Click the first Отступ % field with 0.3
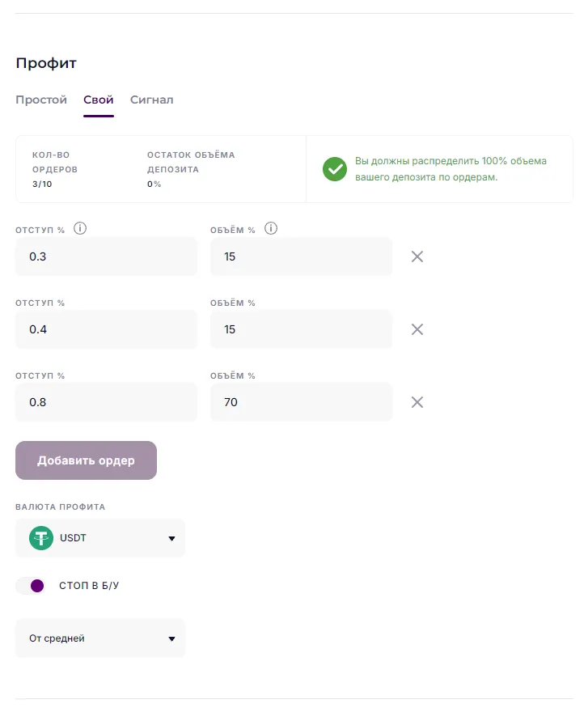The image size is (588, 708). click(x=106, y=256)
